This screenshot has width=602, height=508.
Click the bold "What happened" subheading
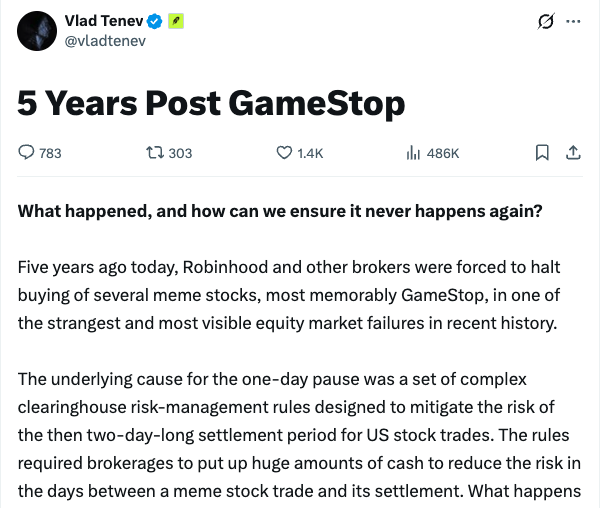click(x=278, y=212)
